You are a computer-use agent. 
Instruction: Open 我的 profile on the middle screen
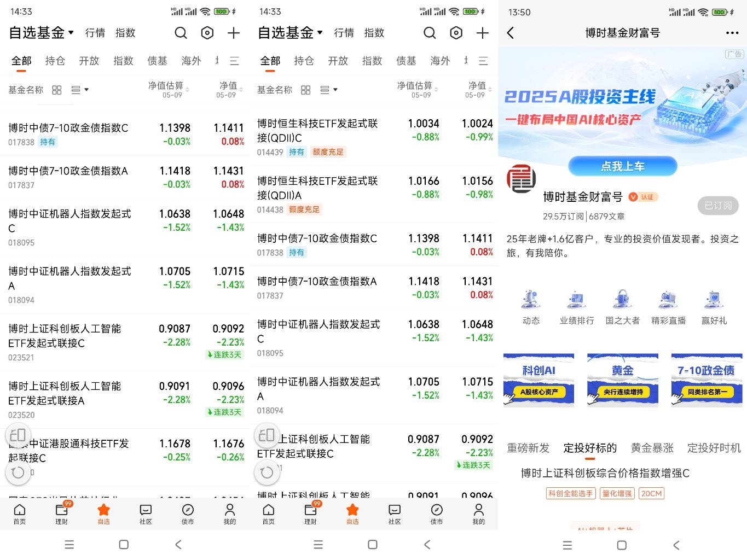click(479, 514)
